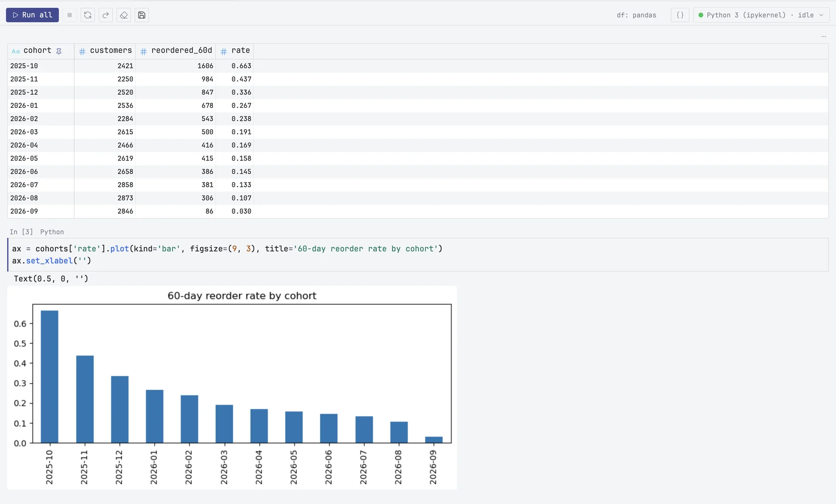Click the 2025-12 x-axis label in the chart
836x504 pixels.
(x=119, y=467)
